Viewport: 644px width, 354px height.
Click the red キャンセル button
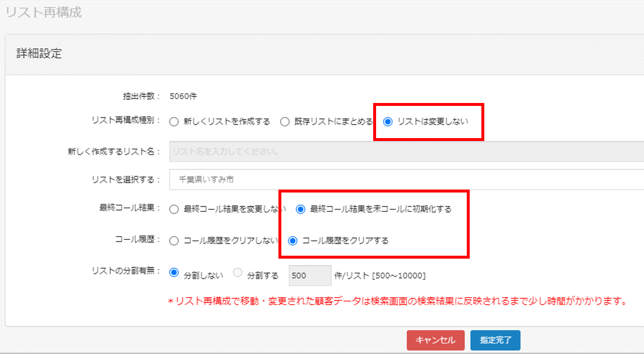pyautogui.click(x=435, y=340)
